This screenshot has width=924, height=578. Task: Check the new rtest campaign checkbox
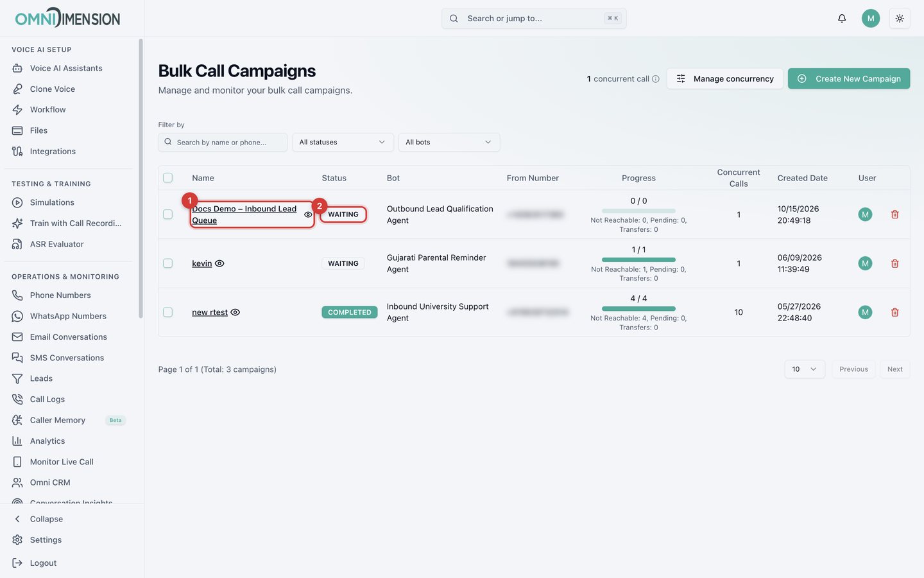tap(168, 312)
